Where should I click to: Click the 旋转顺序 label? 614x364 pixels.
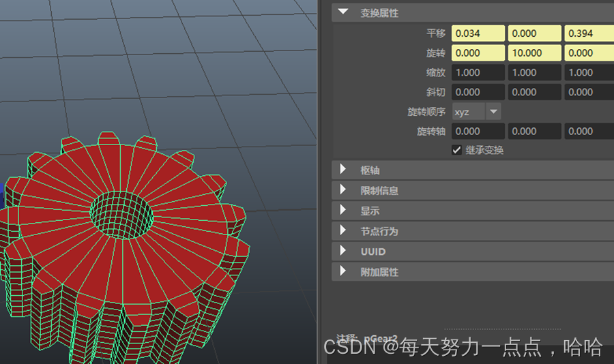click(x=426, y=112)
